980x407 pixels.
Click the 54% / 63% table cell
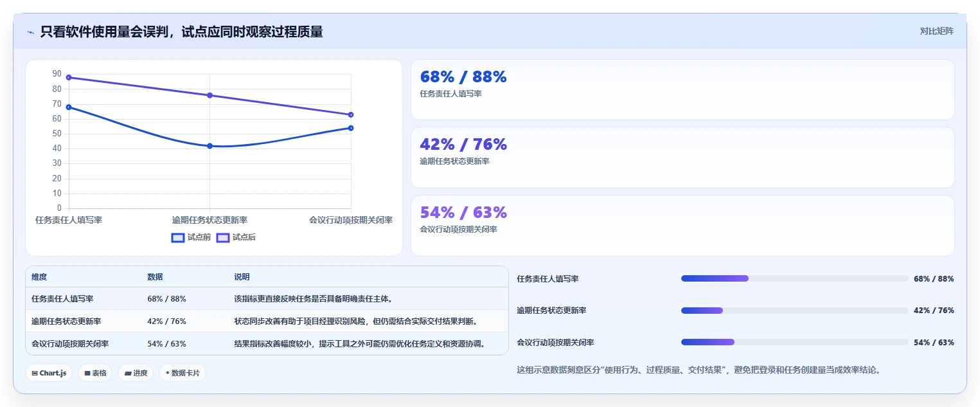pyautogui.click(x=166, y=344)
